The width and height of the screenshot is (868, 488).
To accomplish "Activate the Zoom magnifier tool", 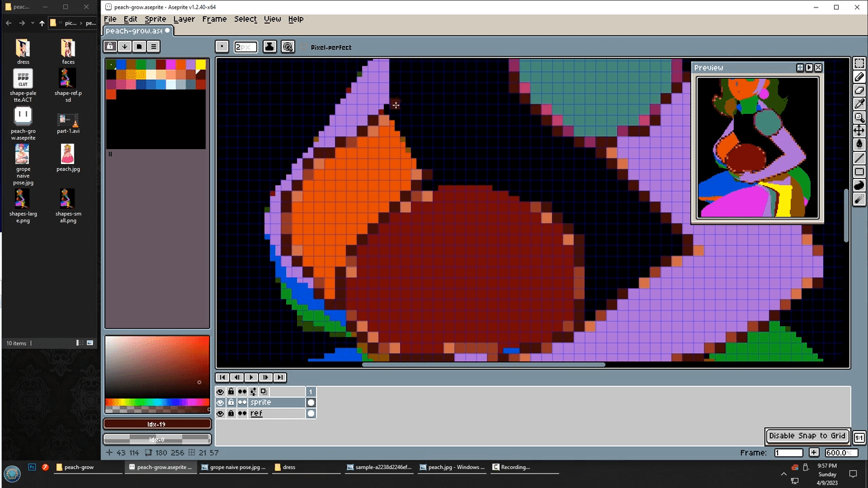I will (x=859, y=117).
